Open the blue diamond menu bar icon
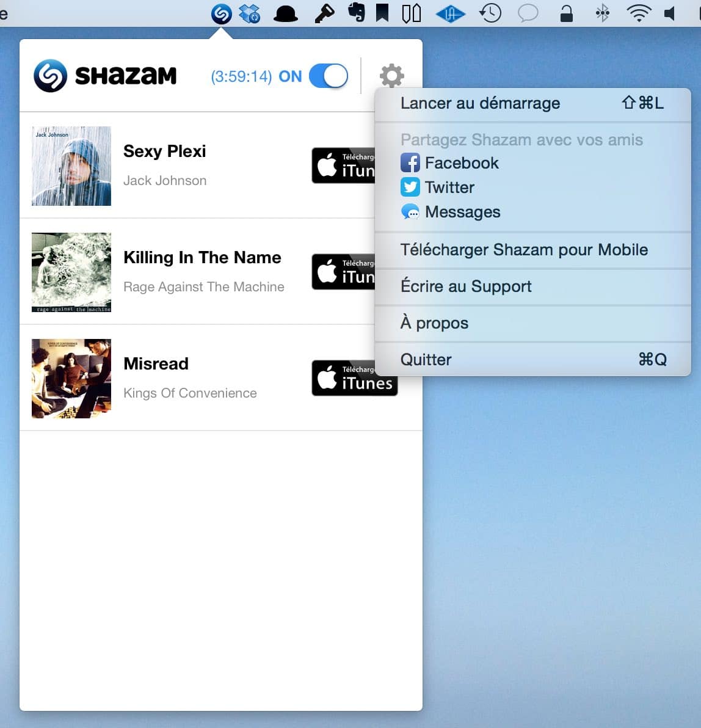The height and width of the screenshot is (728, 701). 450,14
